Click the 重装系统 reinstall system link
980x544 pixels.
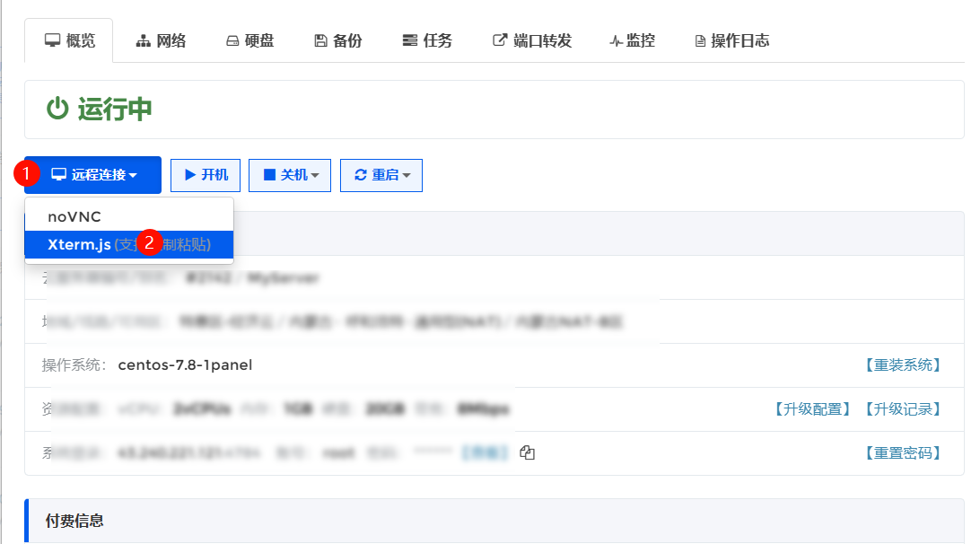point(903,365)
